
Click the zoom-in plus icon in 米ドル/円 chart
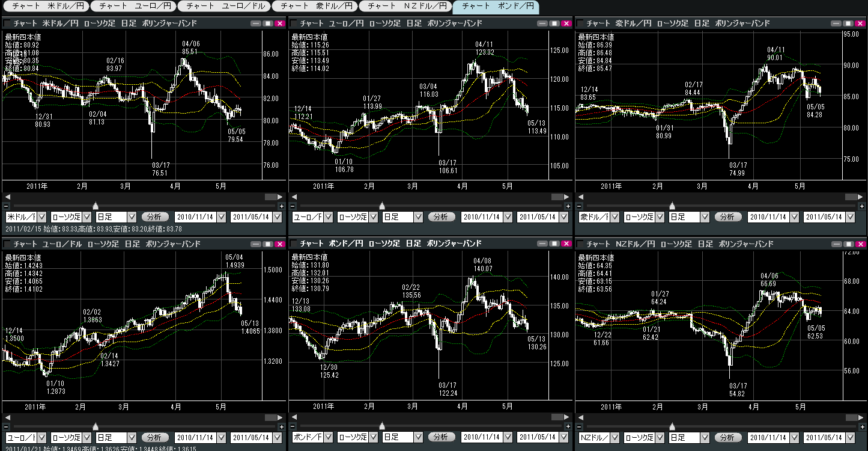click(x=281, y=206)
